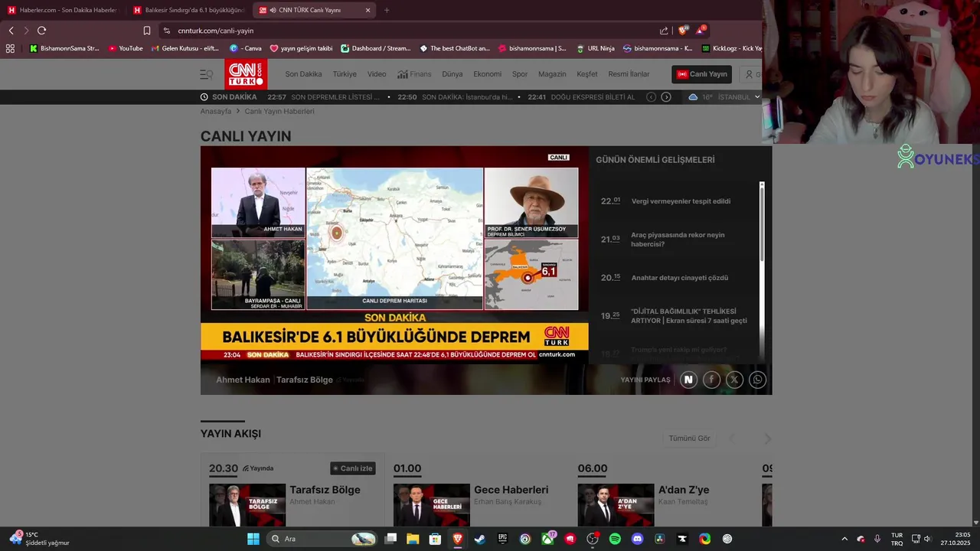Click the Tümünü Gör button
The width and height of the screenshot is (980, 551).
tap(690, 439)
